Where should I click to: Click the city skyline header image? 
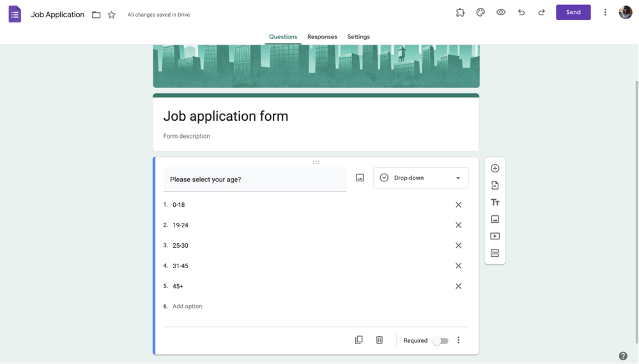click(x=316, y=66)
